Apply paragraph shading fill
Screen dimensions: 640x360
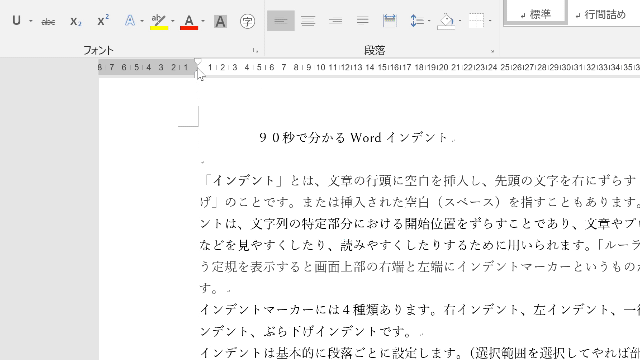pyautogui.click(x=446, y=21)
